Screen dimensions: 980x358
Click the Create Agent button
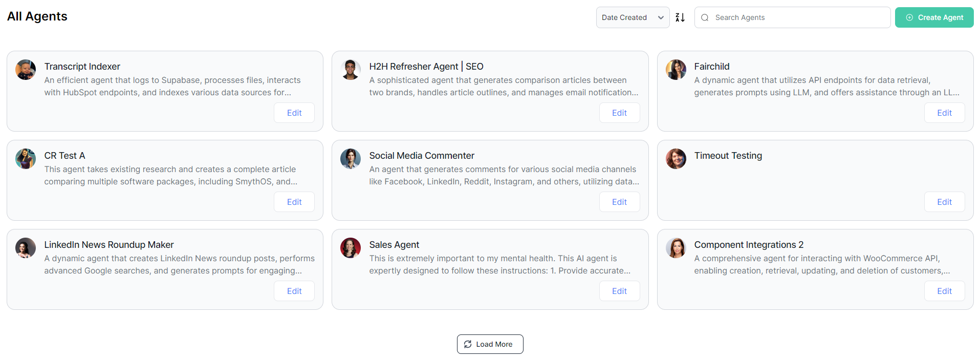click(934, 17)
